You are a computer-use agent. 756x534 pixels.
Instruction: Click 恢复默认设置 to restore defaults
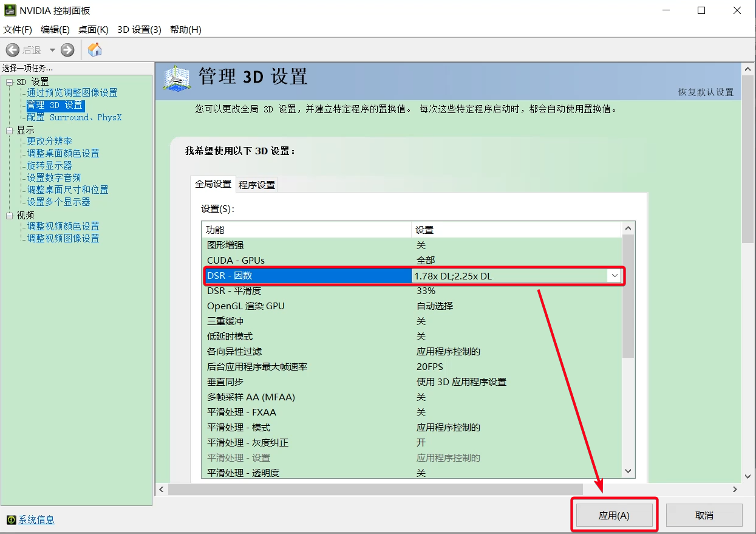point(706,92)
